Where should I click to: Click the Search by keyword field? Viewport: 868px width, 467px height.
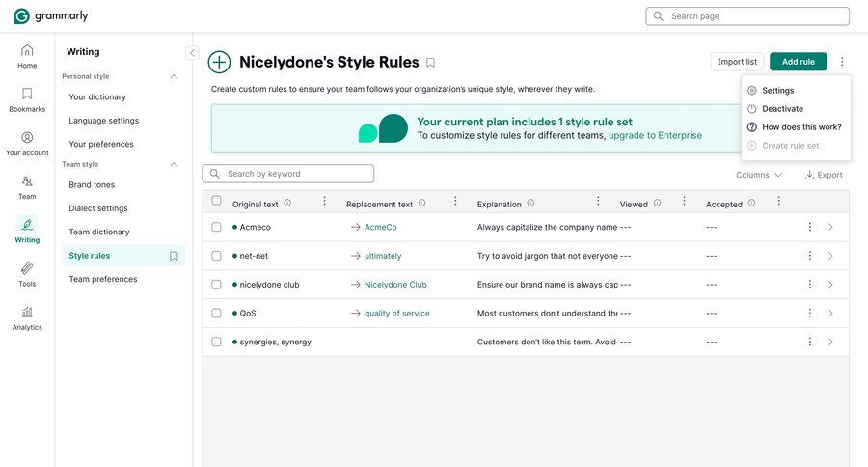click(288, 174)
